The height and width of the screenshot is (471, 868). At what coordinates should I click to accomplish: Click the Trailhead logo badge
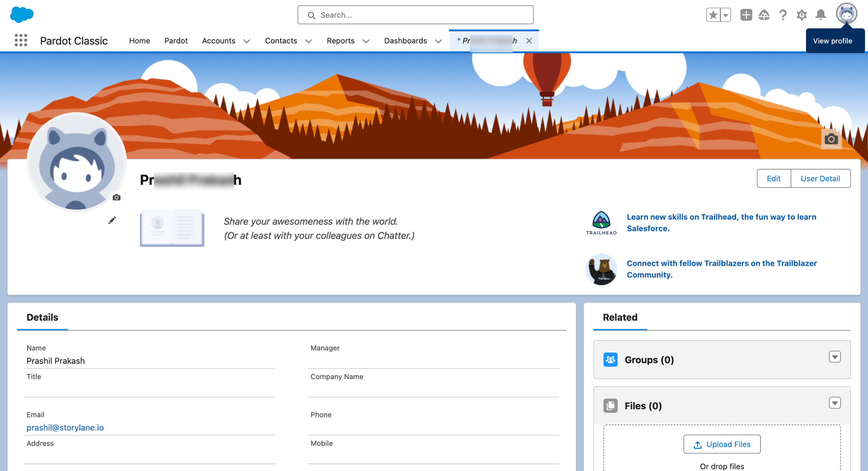601,223
